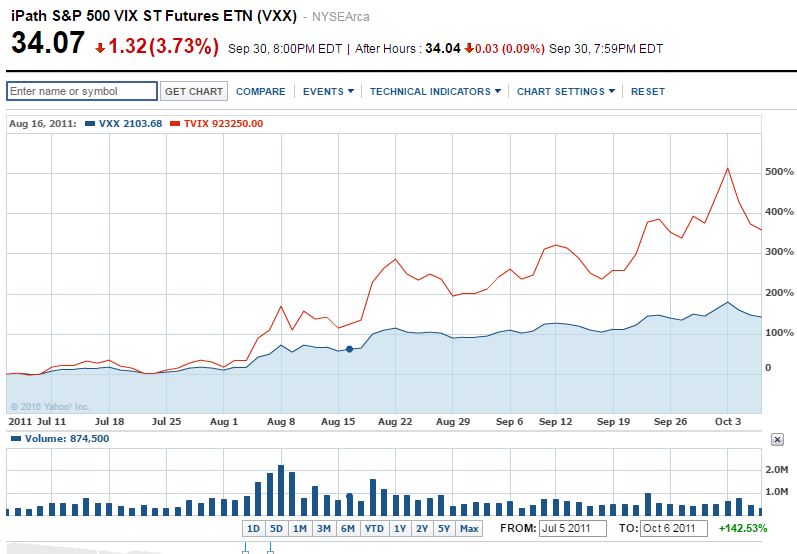
Task: Click RESET to restore the chart
Action: [x=648, y=92]
